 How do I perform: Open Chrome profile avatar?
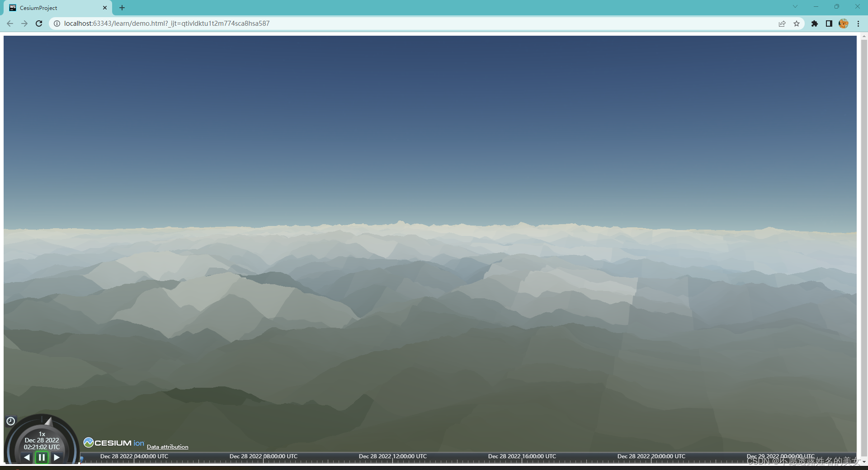point(844,23)
